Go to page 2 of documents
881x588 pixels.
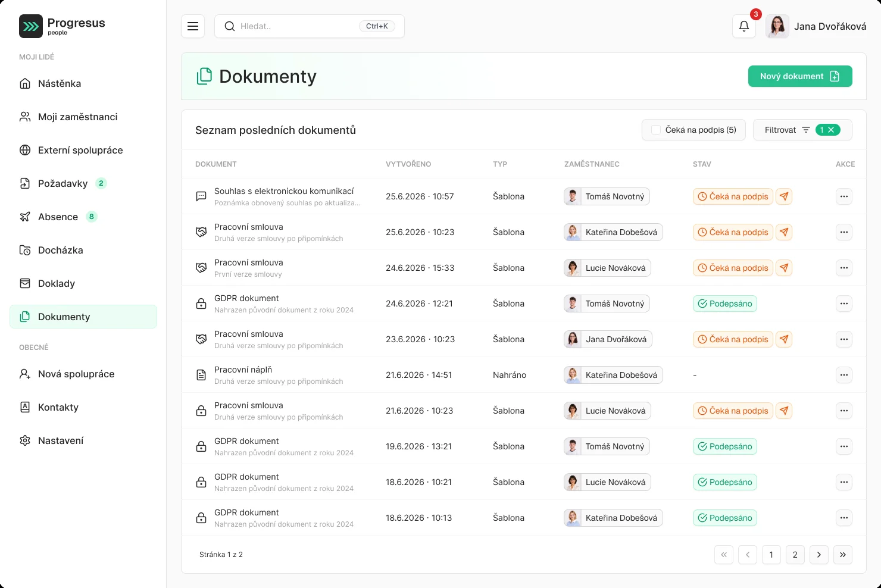coord(795,555)
